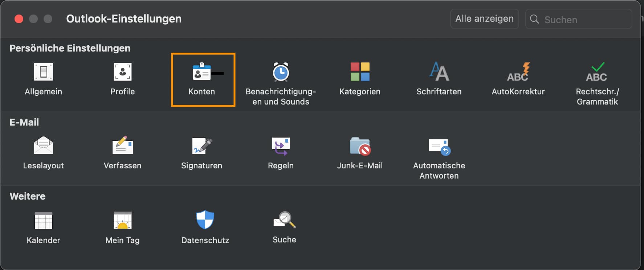644x270 pixels.
Task: Open Schriftarten font settings
Action: pos(439,72)
